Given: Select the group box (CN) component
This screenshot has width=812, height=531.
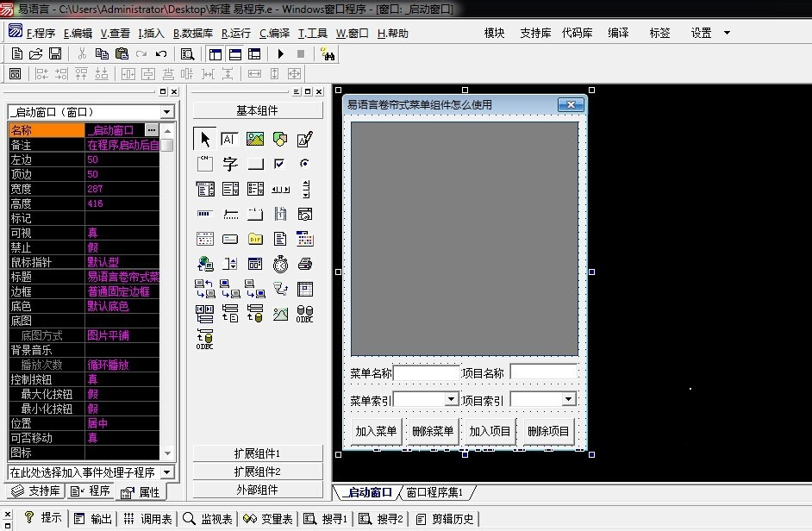Looking at the screenshot, I should point(204,164).
